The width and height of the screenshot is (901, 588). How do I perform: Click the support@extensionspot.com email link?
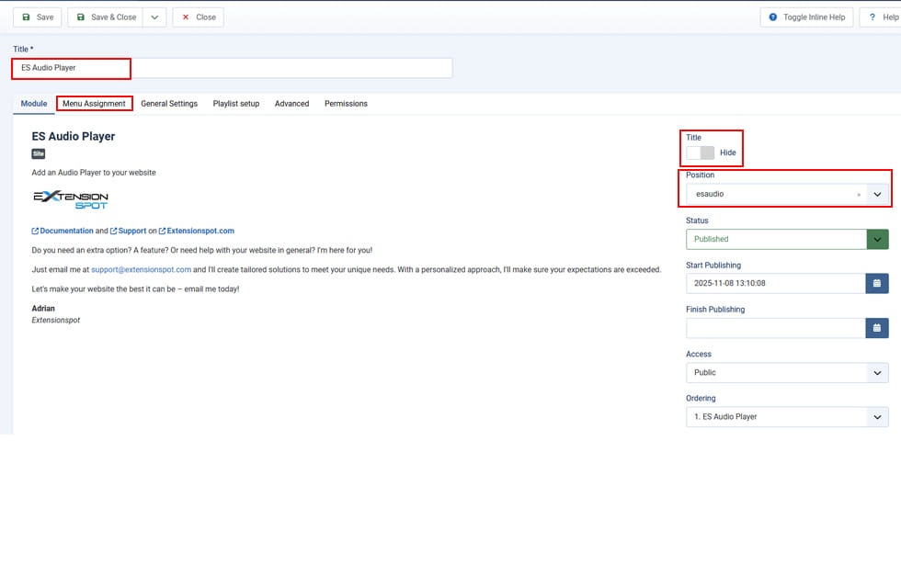coord(141,270)
